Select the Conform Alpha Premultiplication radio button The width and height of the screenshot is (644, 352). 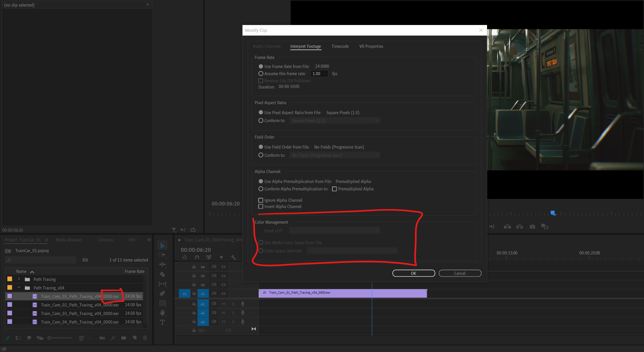point(261,189)
